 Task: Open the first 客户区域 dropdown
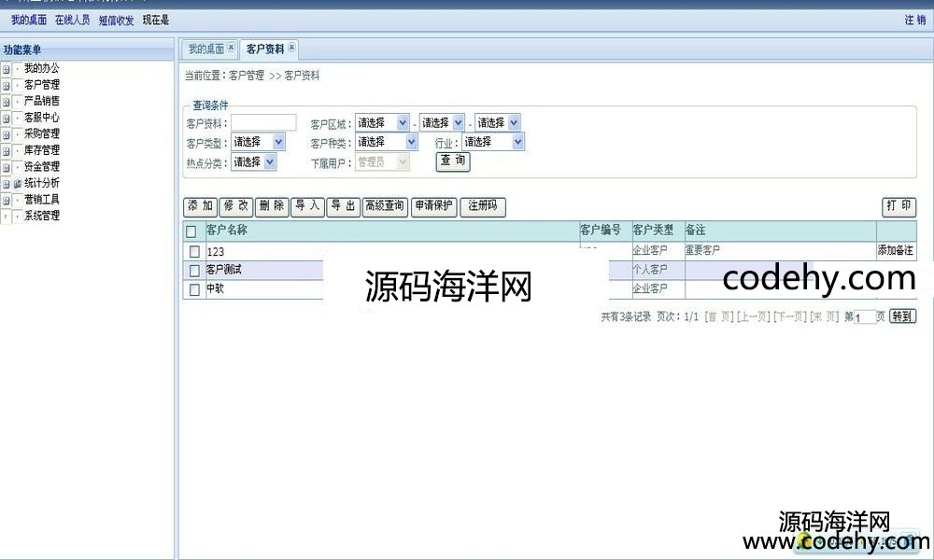[x=382, y=122]
